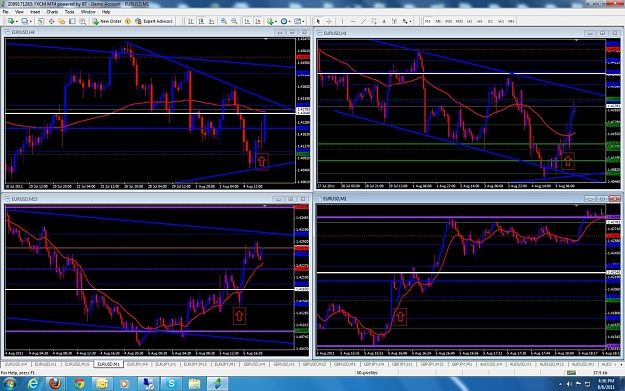Switch to the GBPUSD,H4 chart tab
The width and height of the screenshot is (625, 391).
tap(254, 364)
